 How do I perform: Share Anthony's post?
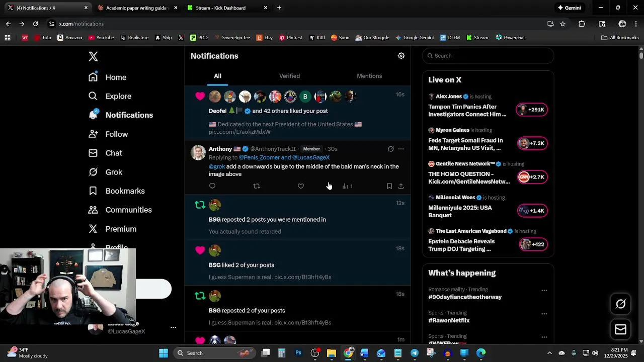click(401, 186)
